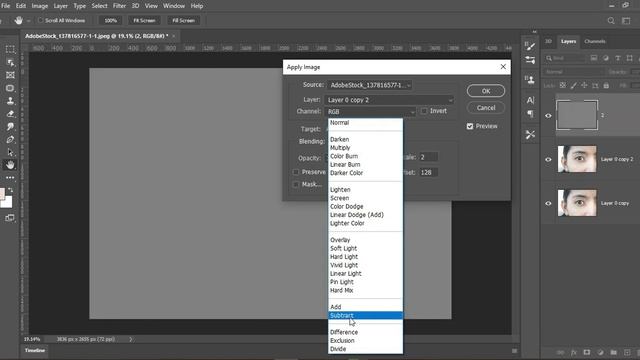
Task: Open Layers panel blend mode dropdown
Action: coord(573,72)
